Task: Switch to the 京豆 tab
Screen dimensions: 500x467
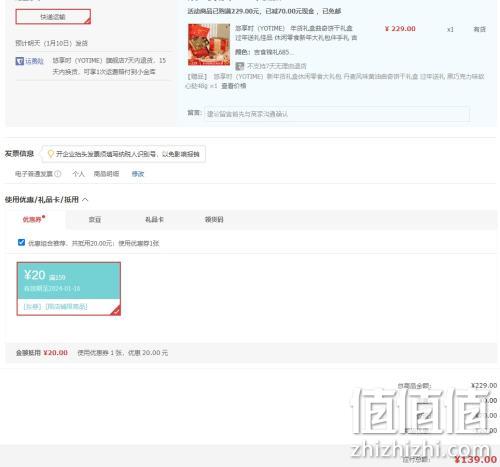Action: [95, 219]
